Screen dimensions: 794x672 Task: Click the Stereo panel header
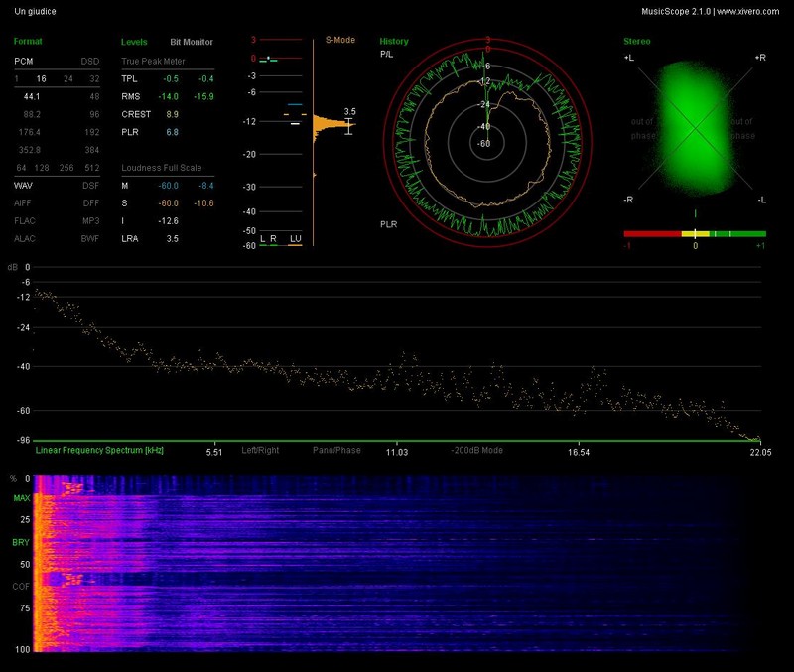pos(637,42)
